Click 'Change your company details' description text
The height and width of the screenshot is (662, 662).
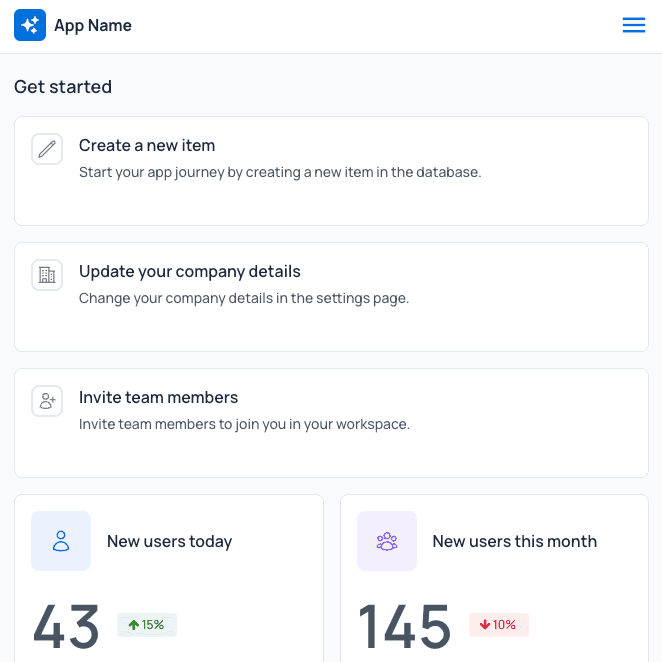point(244,298)
